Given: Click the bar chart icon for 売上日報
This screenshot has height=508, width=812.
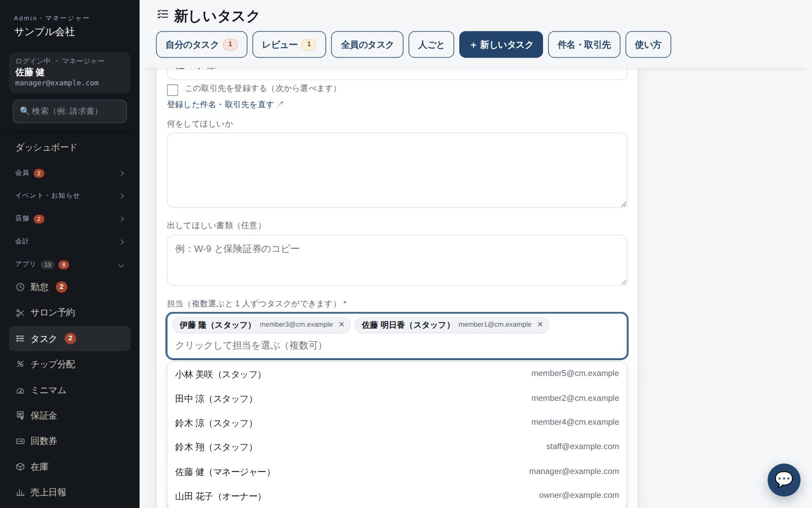Looking at the screenshot, I should pos(20,492).
